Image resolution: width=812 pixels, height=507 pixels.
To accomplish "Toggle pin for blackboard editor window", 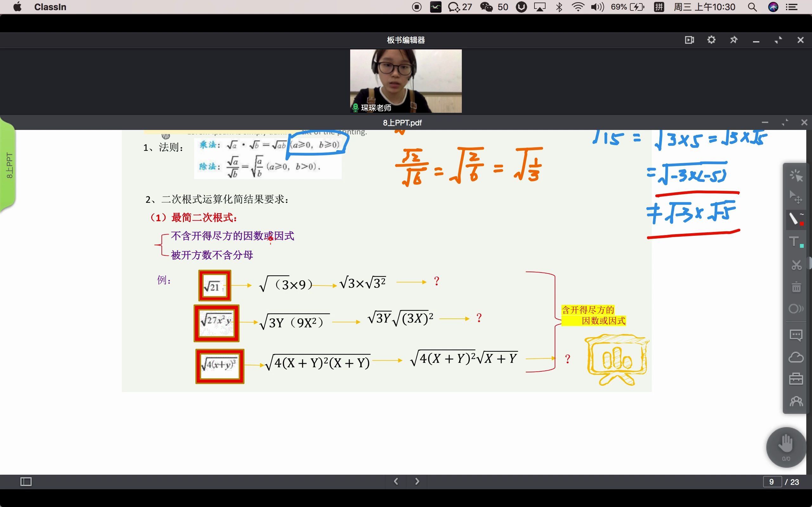I will point(733,40).
